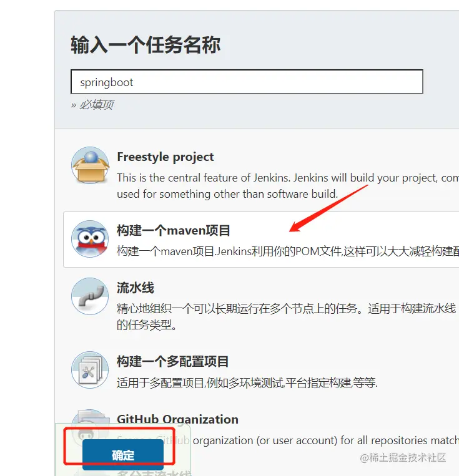
Task: Click the maven project POM description text
Action: (287, 251)
